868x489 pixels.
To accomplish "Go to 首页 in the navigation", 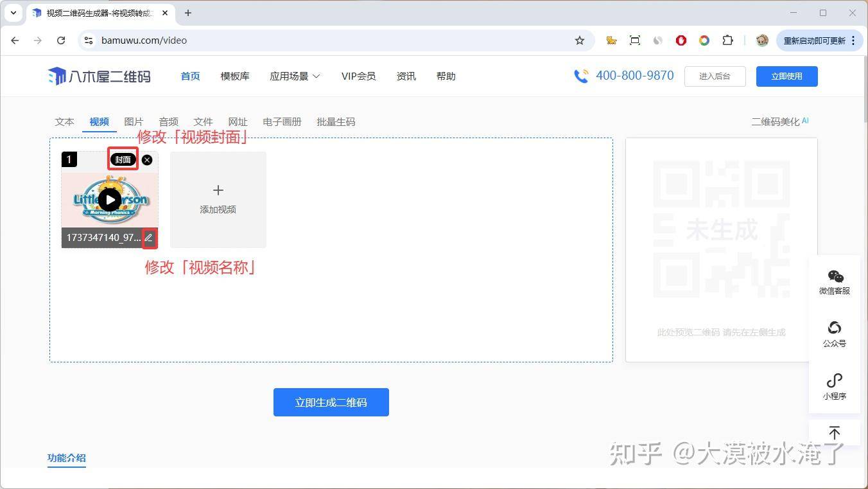I will point(190,76).
